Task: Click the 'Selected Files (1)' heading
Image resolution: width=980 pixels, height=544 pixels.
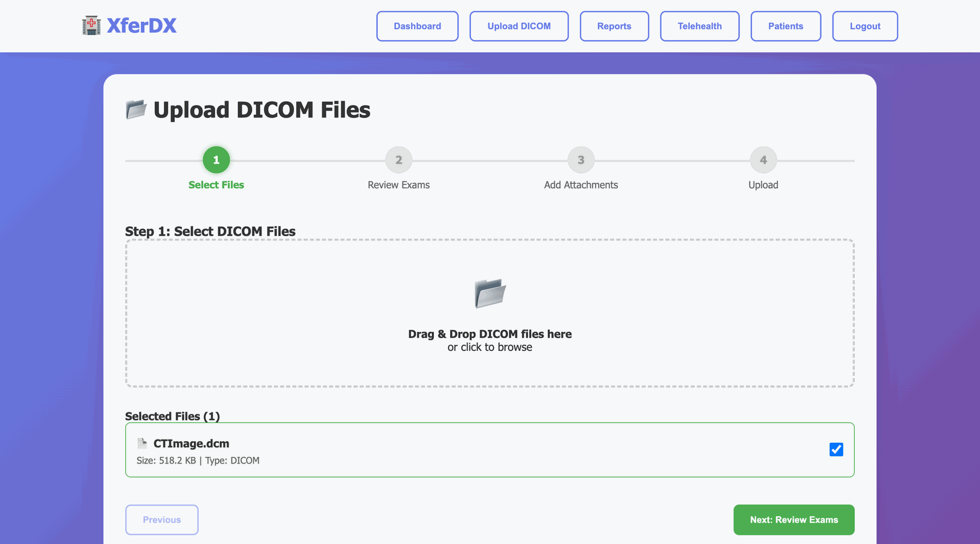Action: (x=173, y=416)
